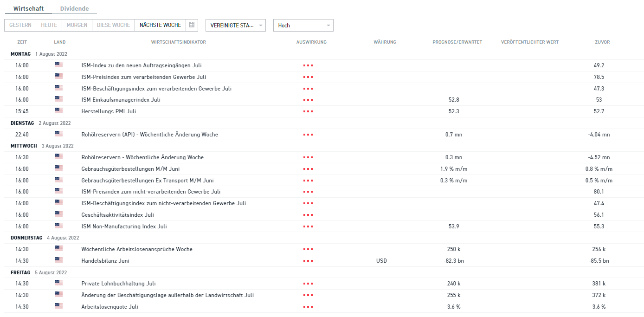Switch to the Wirtschaft tab
The width and height of the screenshot is (644, 317).
point(28,9)
